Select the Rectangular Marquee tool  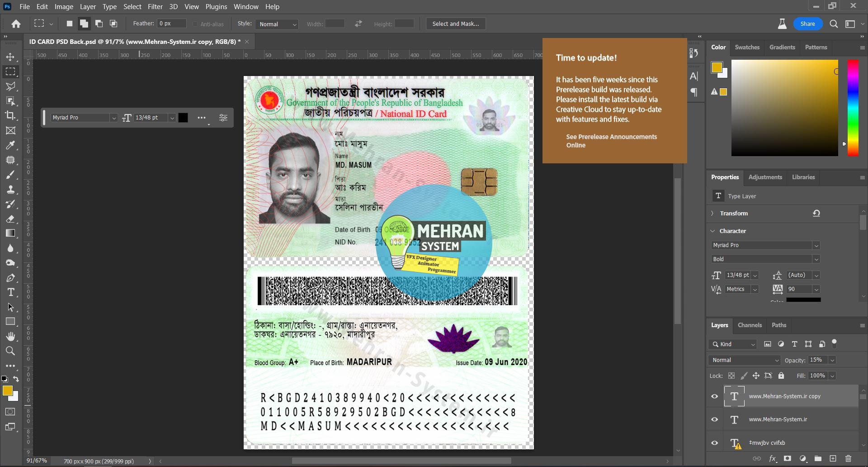point(10,71)
